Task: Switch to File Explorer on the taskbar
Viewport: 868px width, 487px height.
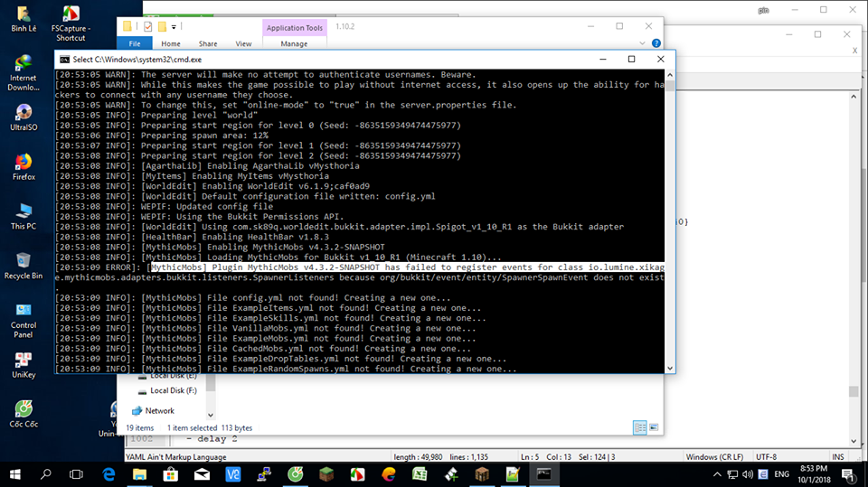Action: click(x=139, y=474)
